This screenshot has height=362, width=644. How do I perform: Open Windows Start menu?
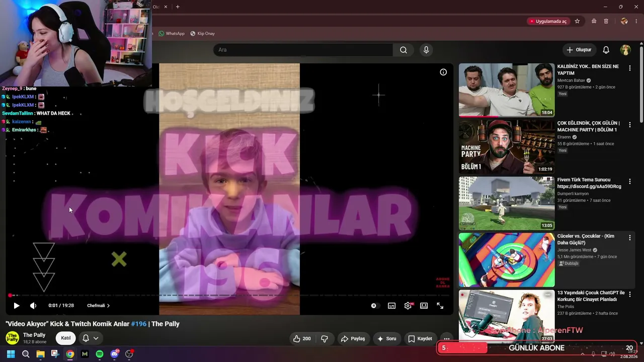click(x=11, y=354)
